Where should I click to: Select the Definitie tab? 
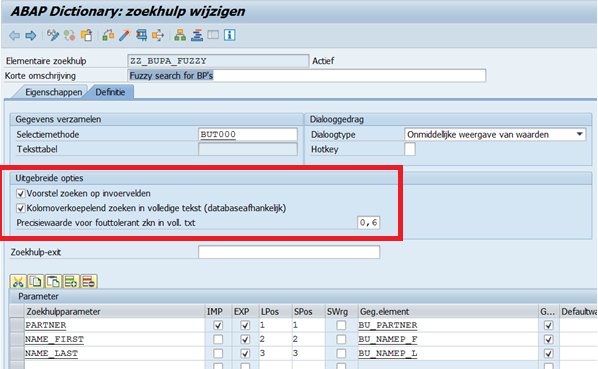click(x=110, y=92)
